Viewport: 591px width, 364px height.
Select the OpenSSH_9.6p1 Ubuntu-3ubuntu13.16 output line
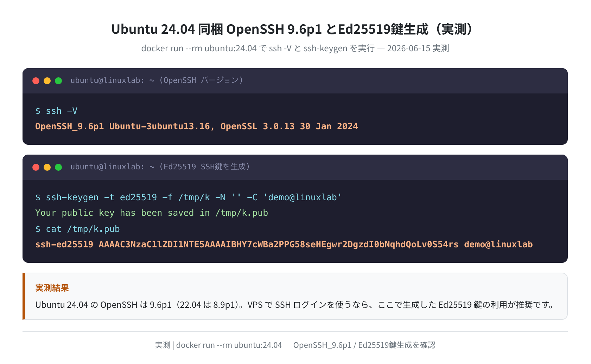click(197, 126)
